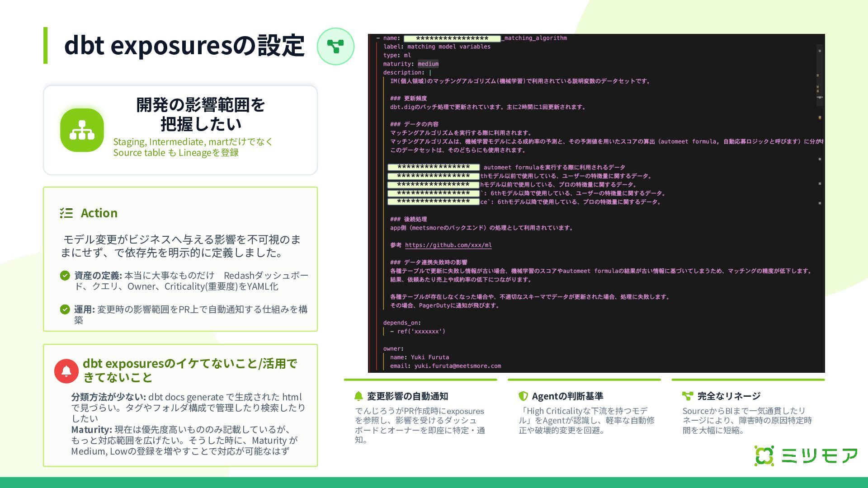Click the Action heading text
The width and height of the screenshot is (868, 488).
pos(99,213)
